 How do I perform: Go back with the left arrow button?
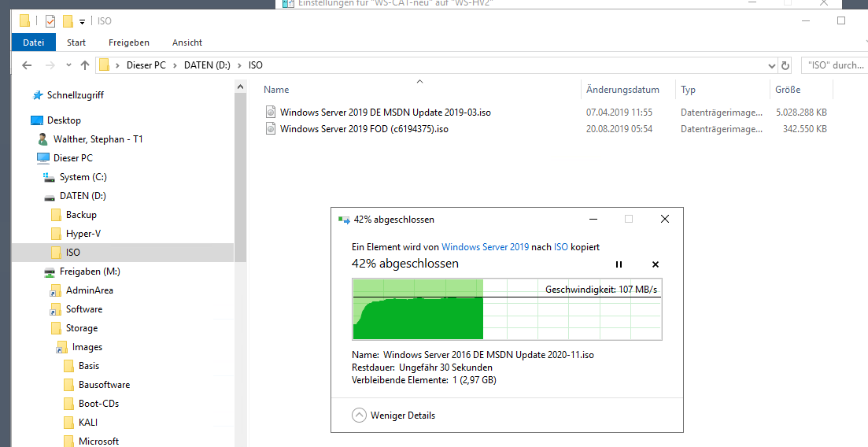(x=27, y=65)
